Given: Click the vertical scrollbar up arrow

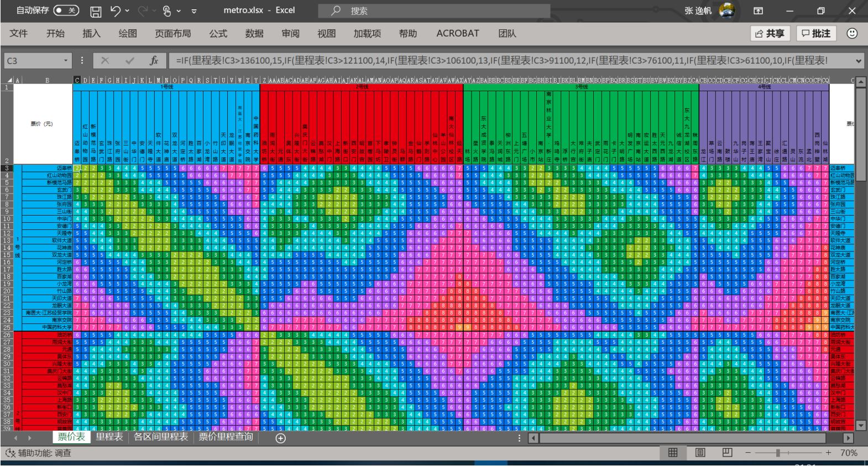Looking at the screenshot, I should [x=861, y=81].
